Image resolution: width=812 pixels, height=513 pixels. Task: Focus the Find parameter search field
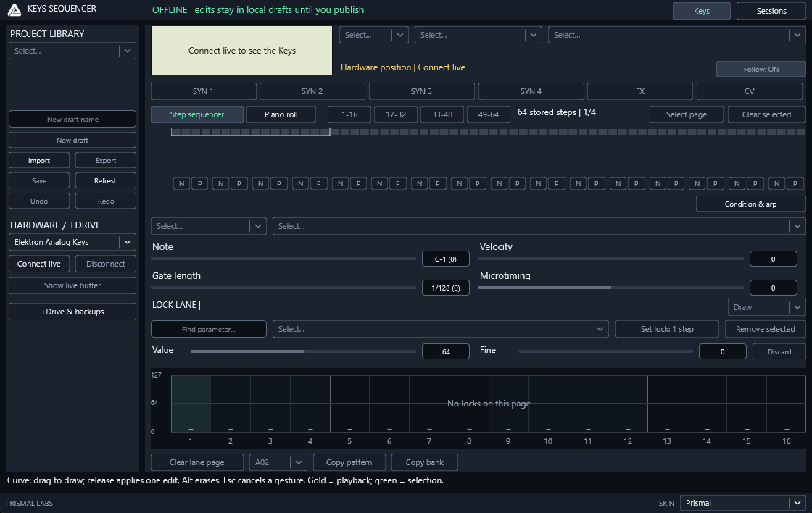(209, 329)
